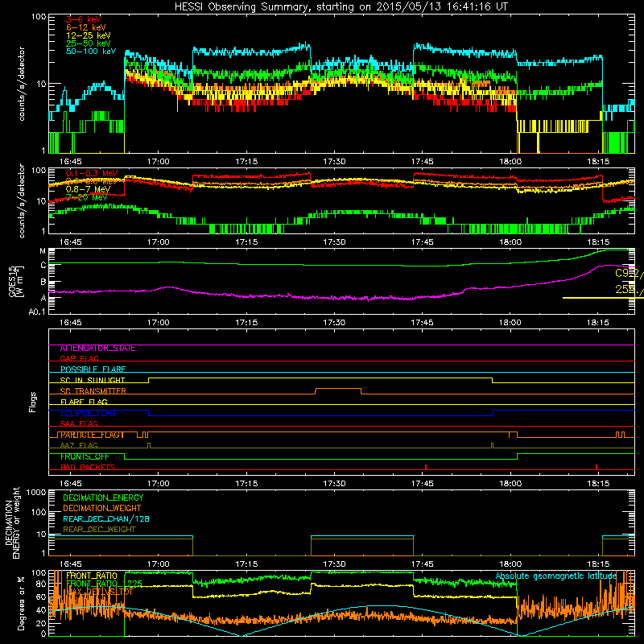
Task: Click the Flags vertical axis title
Action: click(32, 402)
